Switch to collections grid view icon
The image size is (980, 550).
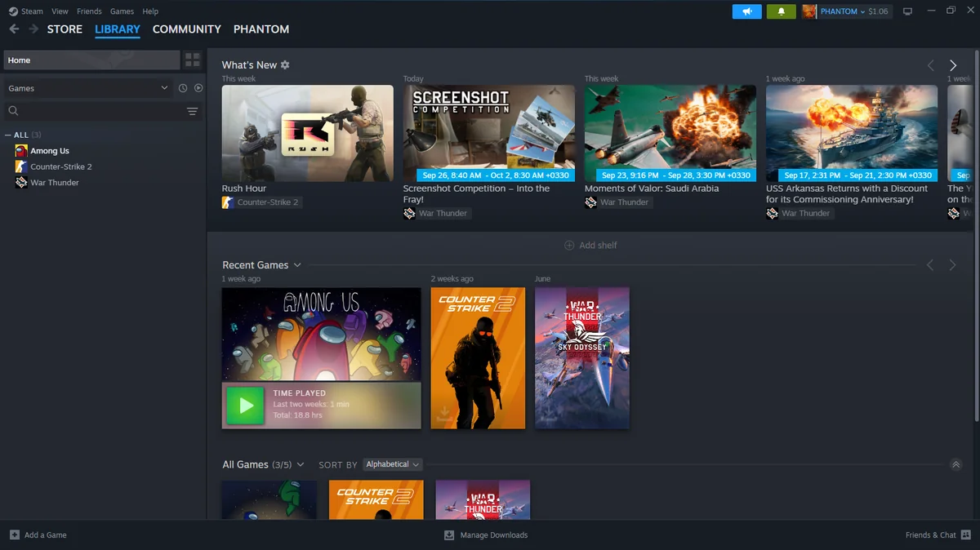(x=193, y=60)
